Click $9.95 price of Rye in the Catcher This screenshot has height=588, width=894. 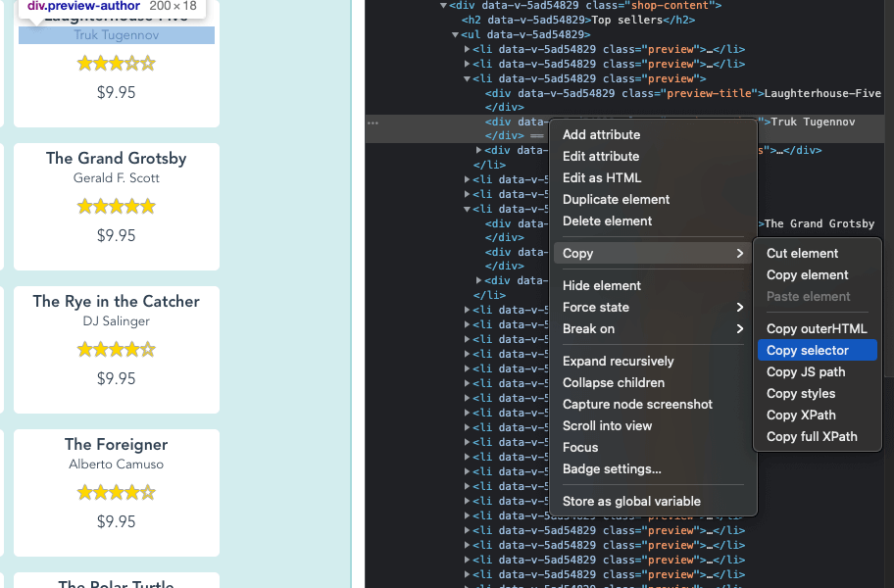[117, 379]
